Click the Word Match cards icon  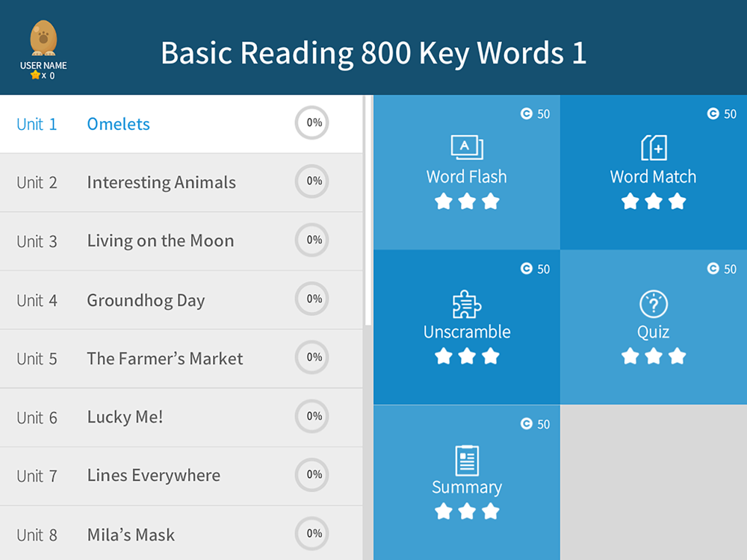(654, 148)
